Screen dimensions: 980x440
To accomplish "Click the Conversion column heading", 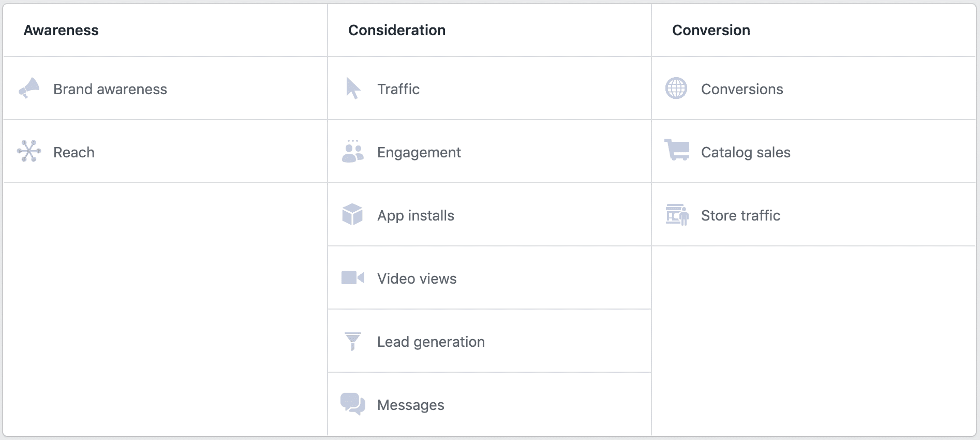I will pyautogui.click(x=711, y=30).
